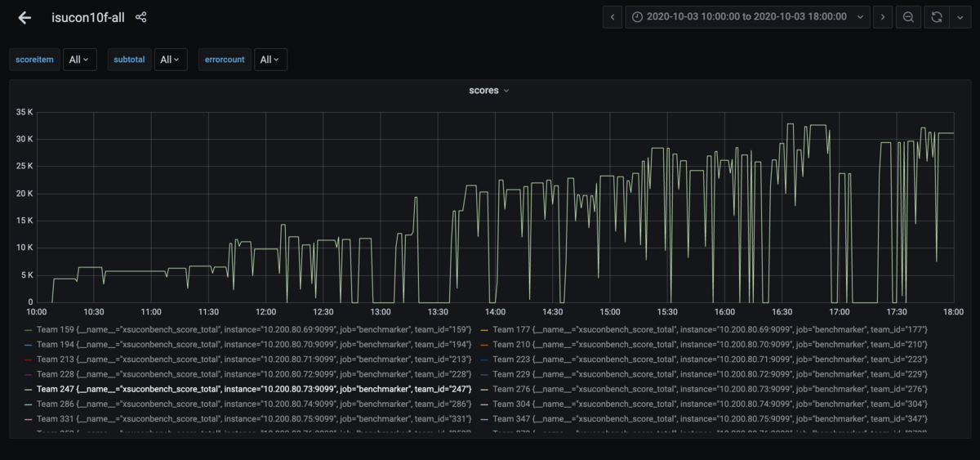Open the scores panel title menu
This screenshot has width=980, height=460.
(489, 91)
